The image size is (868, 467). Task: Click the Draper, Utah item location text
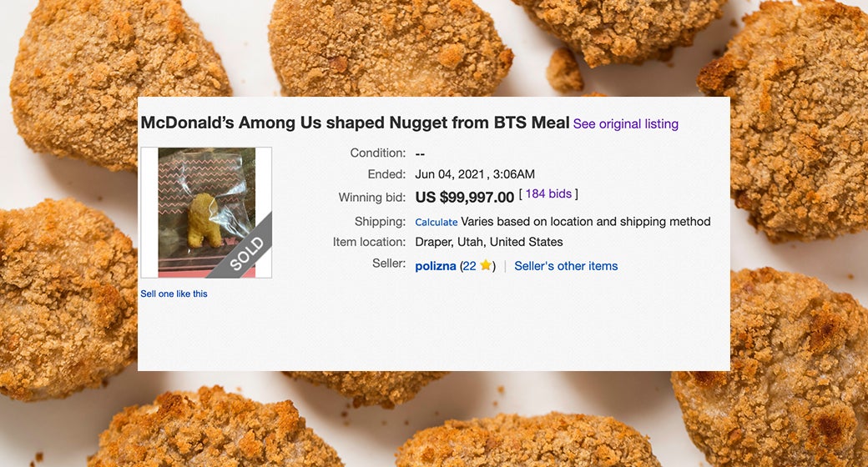coord(489,242)
